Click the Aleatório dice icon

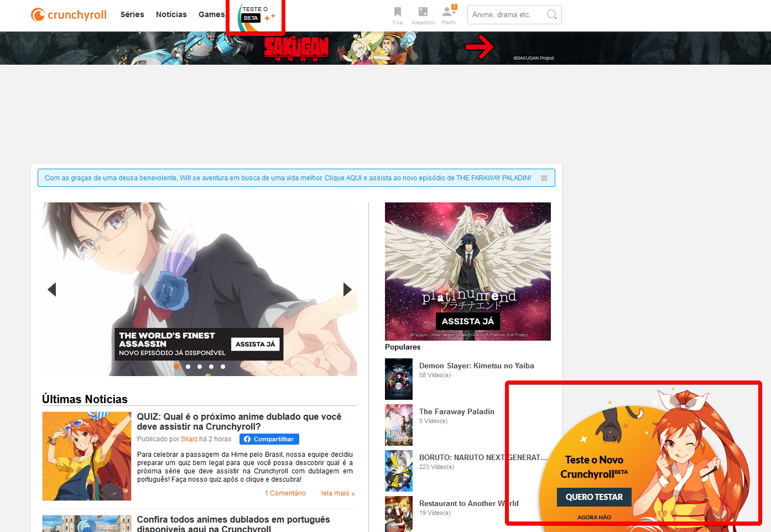[423, 12]
